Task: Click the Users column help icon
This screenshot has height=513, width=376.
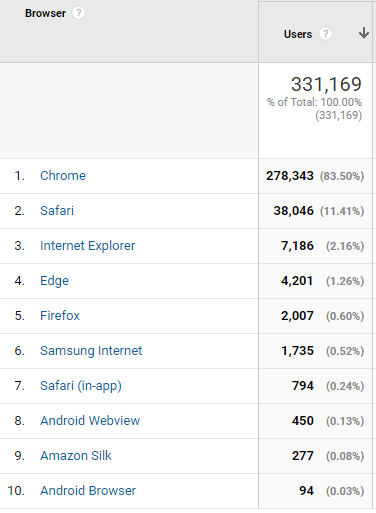Action: pos(326,34)
